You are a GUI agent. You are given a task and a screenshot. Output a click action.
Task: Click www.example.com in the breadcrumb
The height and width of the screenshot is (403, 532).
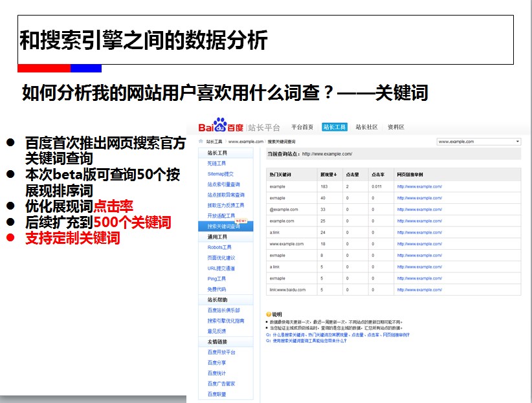246,142
